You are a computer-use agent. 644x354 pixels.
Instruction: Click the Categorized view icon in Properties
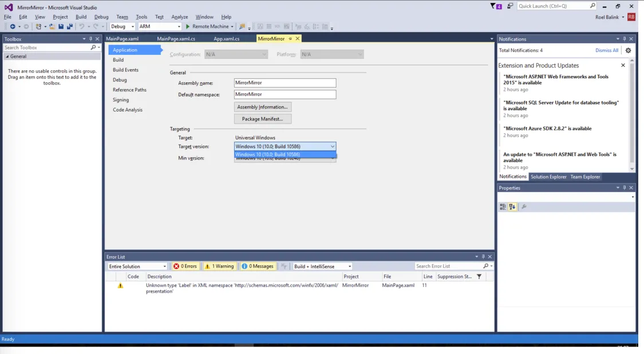pyautogui.click(x=503, y=207)
